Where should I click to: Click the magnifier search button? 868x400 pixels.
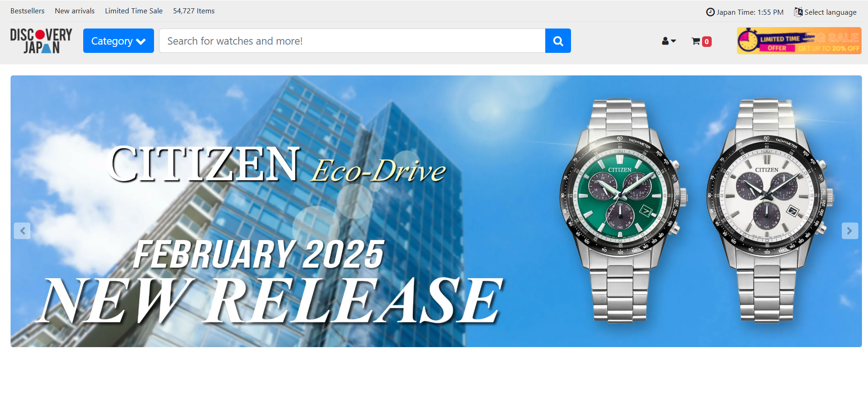(558, 41)
